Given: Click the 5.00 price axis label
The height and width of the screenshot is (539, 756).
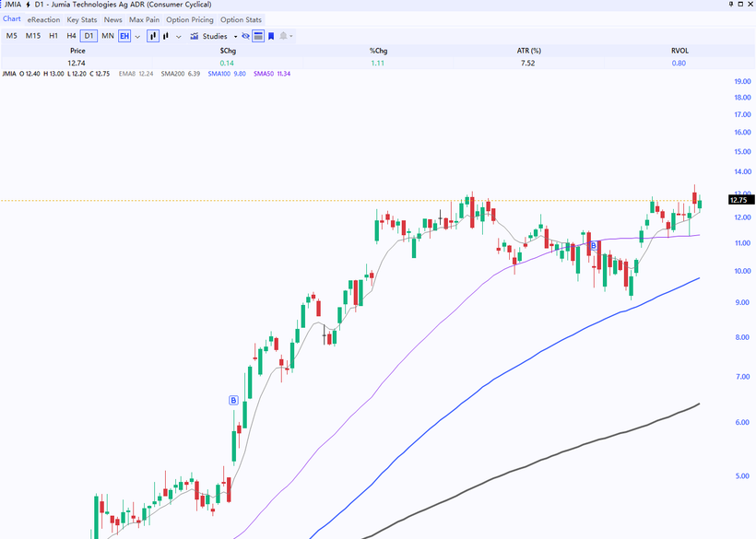Looking at the screenshot, I should click(x=742, y=476).
